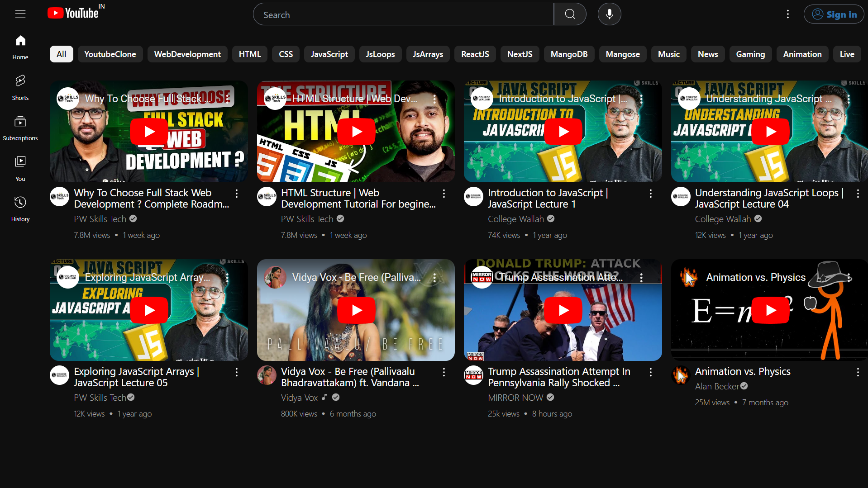The height and width of the screenshot is (488, 868).
Task: Select the JsLoops filter chip
Action: tap(380, 54)
